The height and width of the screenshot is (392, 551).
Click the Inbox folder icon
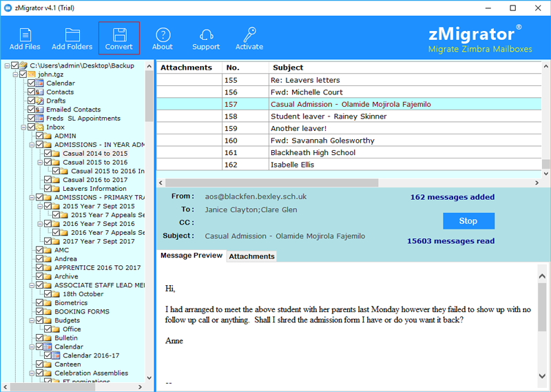[x=40, y=127]
